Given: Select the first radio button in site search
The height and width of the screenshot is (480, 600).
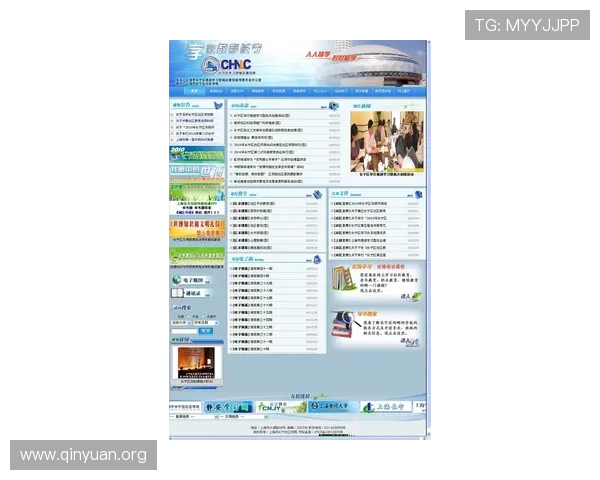Looking at the screenshot, I should 175,316.
